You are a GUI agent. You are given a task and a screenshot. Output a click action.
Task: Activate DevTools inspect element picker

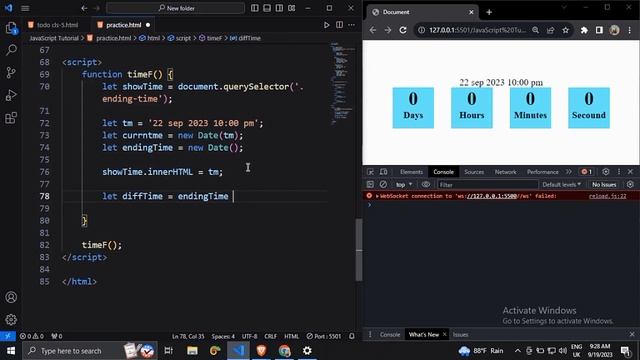(370, 172)
